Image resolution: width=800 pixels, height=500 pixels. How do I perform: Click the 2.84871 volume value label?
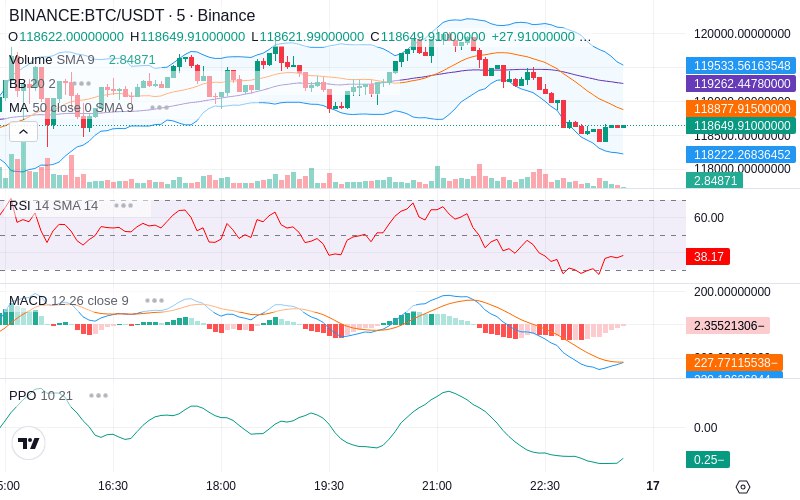tap(714, 180)
